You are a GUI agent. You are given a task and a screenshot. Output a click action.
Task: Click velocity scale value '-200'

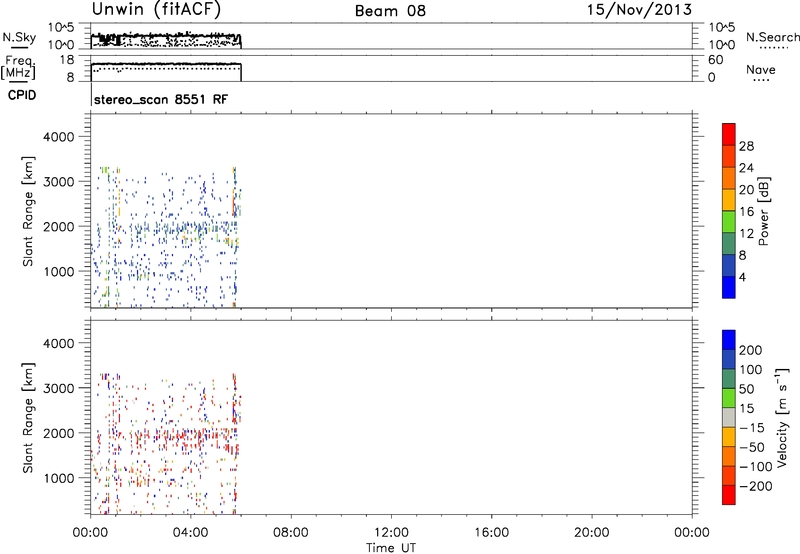tap(756, 486)
